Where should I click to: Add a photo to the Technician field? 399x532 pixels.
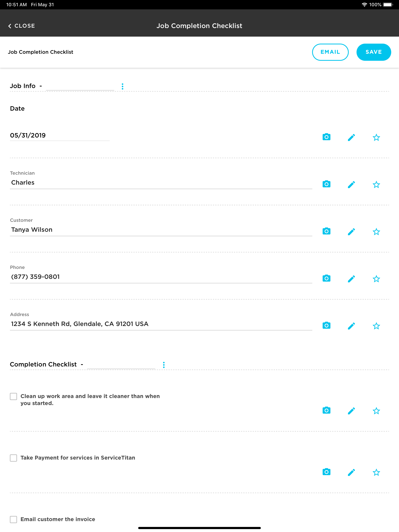point(326,184)
